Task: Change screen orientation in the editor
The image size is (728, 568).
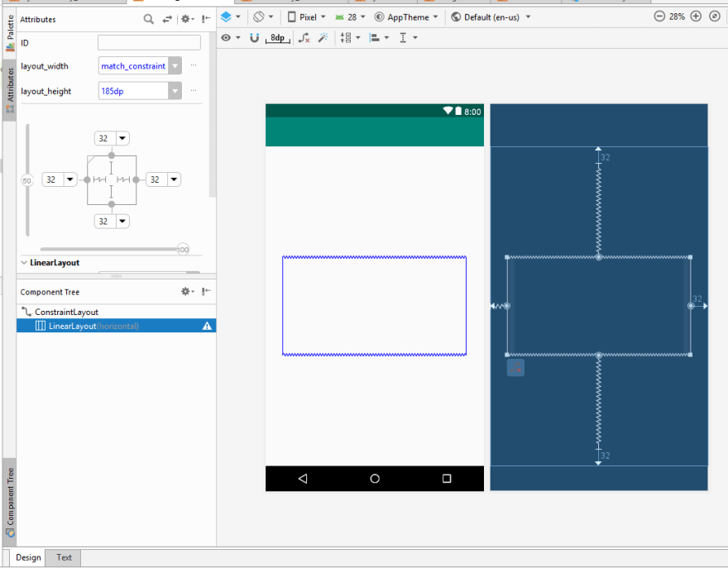Action: [x=263, y=17]
